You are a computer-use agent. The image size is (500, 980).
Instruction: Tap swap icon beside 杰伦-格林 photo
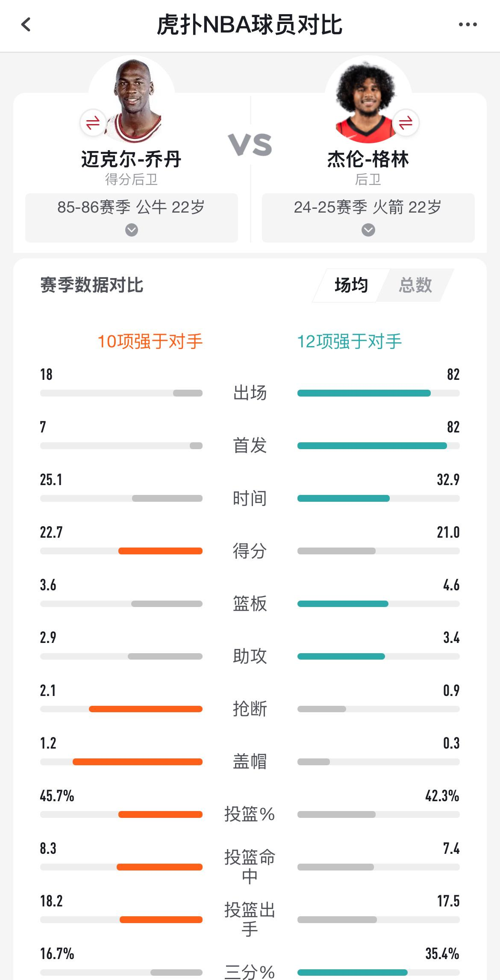point(406,123)
